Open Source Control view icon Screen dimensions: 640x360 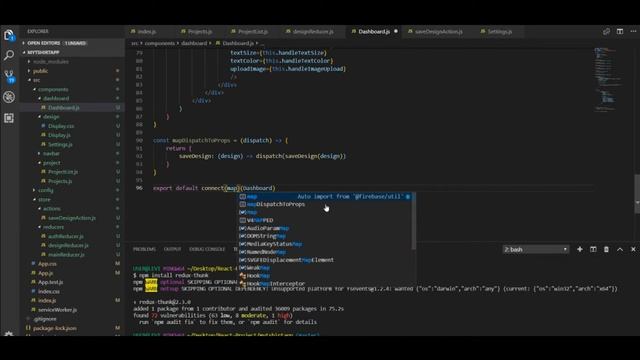9,76
